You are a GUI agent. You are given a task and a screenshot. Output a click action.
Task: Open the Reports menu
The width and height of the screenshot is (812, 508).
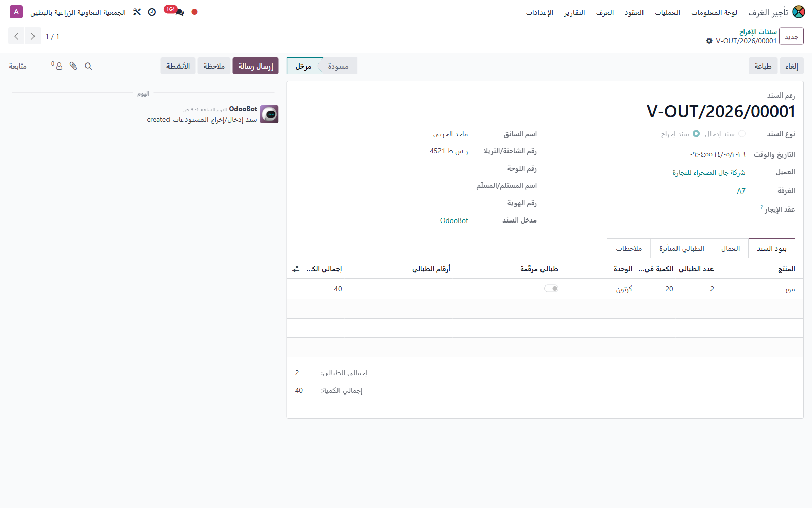574,12
